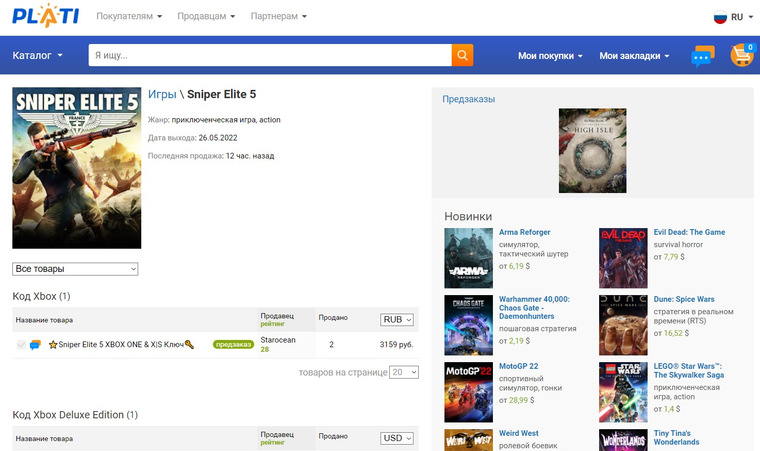This screenshot has width=760, height=451.
Task: Open the Продавцам menu
Action: click(206, 16)
